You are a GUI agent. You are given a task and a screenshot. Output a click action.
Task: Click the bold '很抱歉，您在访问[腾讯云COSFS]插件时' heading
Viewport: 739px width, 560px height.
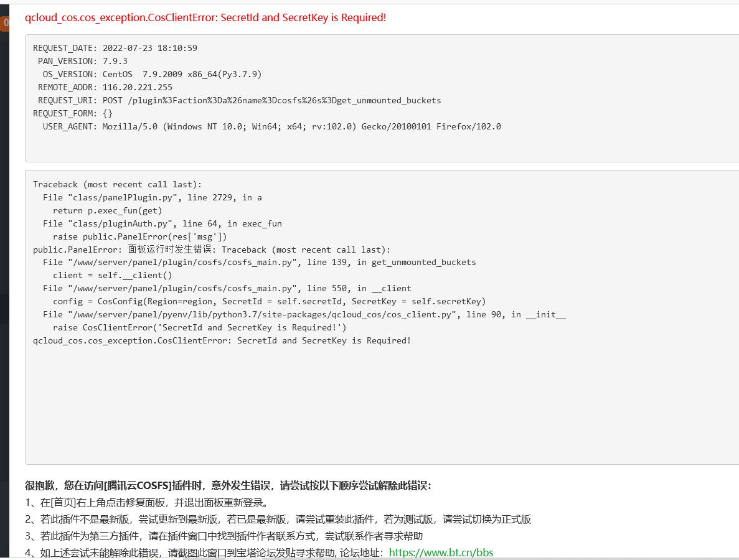pos(228,485)
